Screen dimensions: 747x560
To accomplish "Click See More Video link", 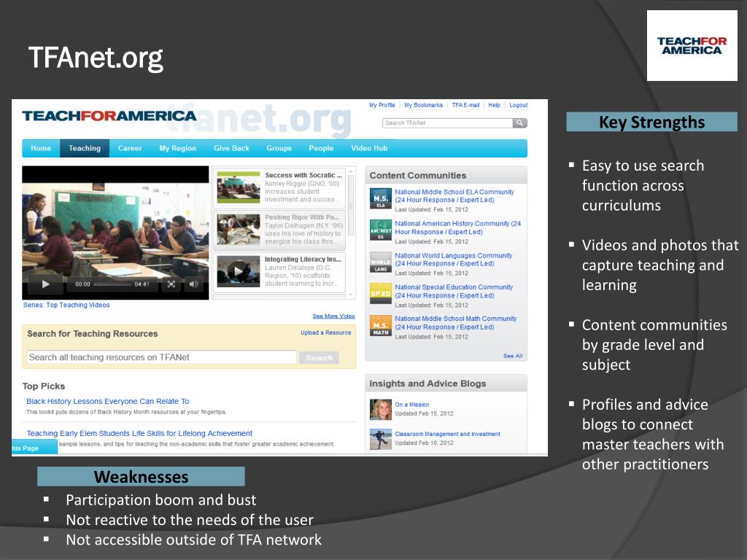I will pos(333,316).
